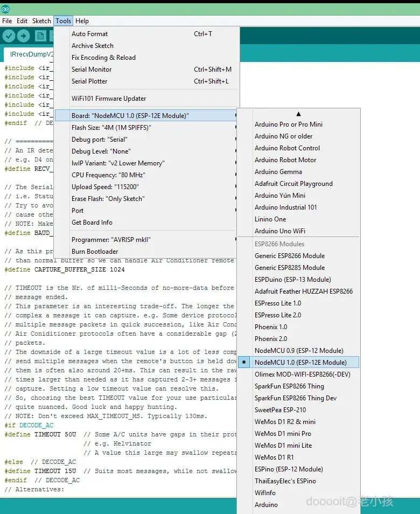The width and height of the screenshot is (420, 514).
Task: Open the Help menu
Action: tap(82, 21)
